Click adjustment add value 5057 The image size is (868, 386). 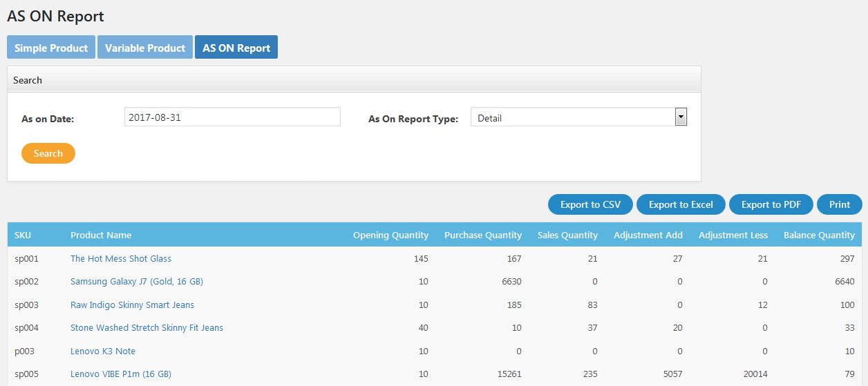[672, 374]
